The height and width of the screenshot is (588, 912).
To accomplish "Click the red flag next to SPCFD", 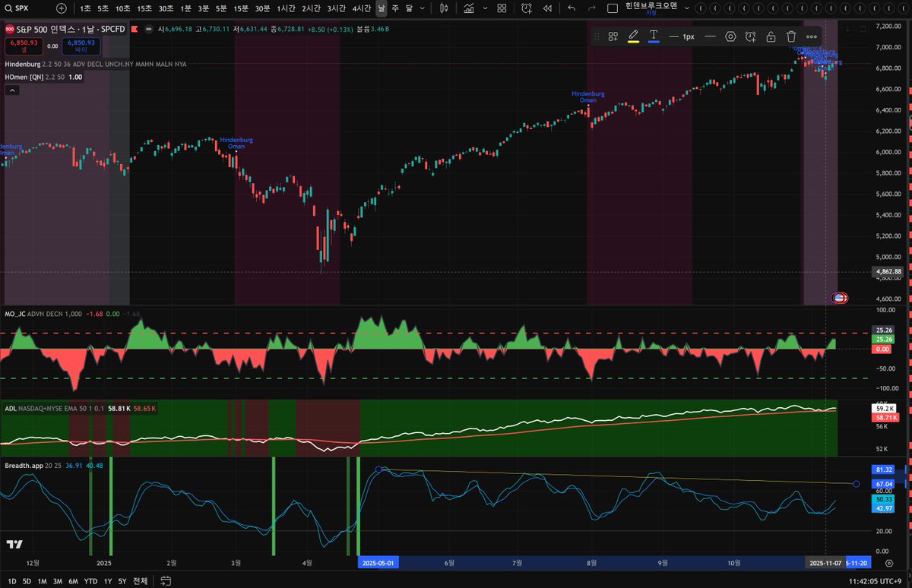I will pos(135,29).
